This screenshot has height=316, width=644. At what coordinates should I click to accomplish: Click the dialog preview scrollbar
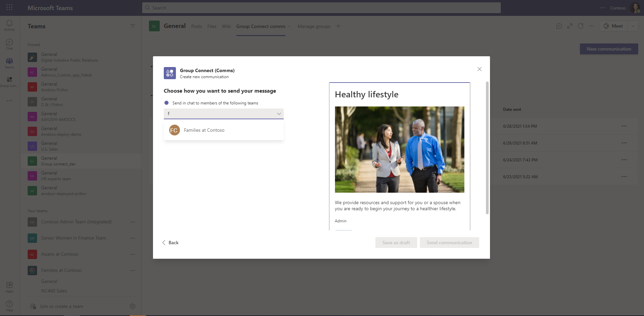point(487,148)
